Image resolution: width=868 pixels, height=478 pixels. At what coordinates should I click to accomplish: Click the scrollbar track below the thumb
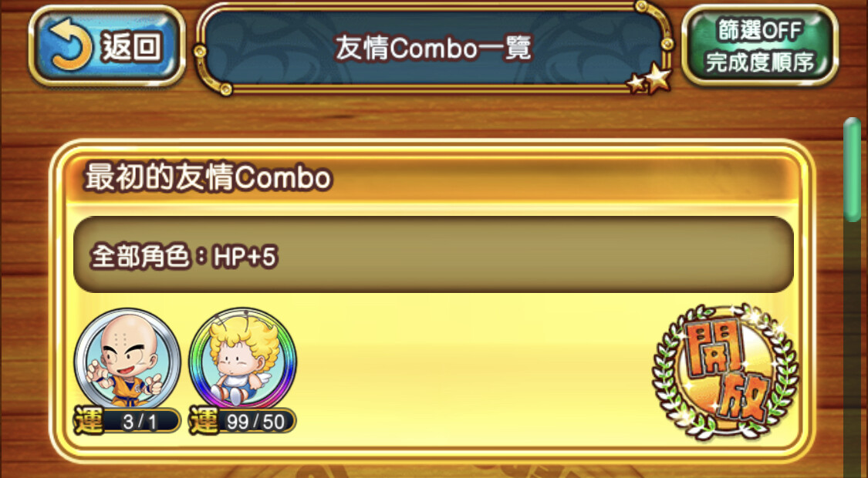pyautogui.click(x=852, y=348)
